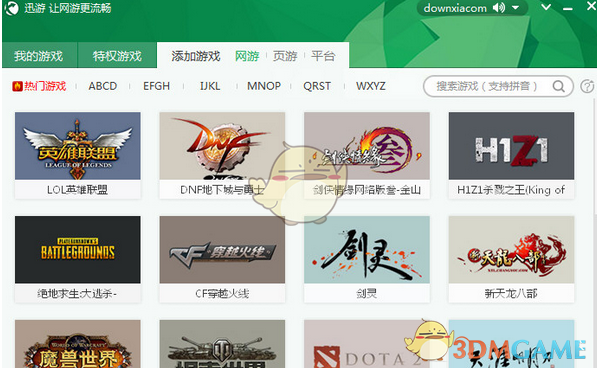
Task: Mute sound via the speaker icon
Action: (499, 8)
